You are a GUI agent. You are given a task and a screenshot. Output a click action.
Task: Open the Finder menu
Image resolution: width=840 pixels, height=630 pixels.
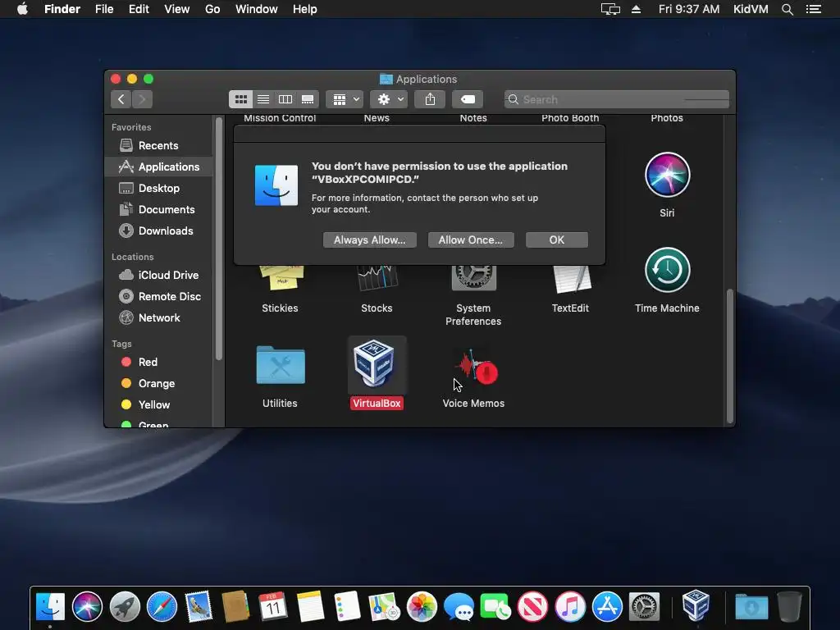point(62,9)
